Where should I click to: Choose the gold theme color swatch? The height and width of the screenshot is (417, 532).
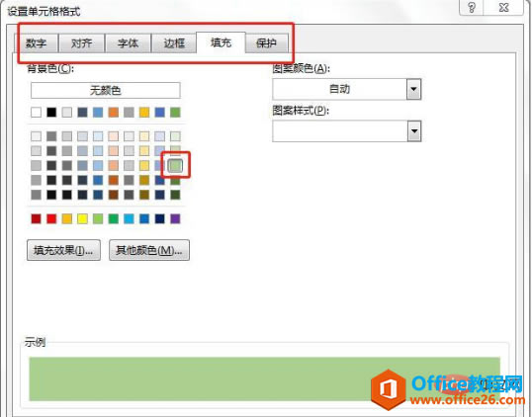pyautogui.click(x=144, y=113)
